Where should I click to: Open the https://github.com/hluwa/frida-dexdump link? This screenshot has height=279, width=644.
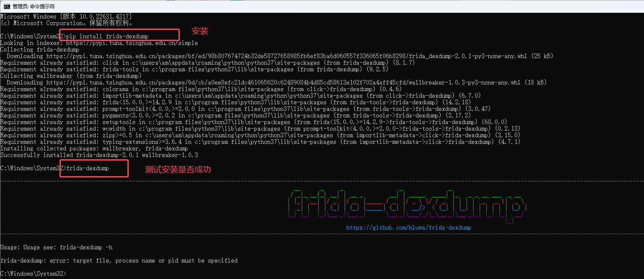click(408, 227)
